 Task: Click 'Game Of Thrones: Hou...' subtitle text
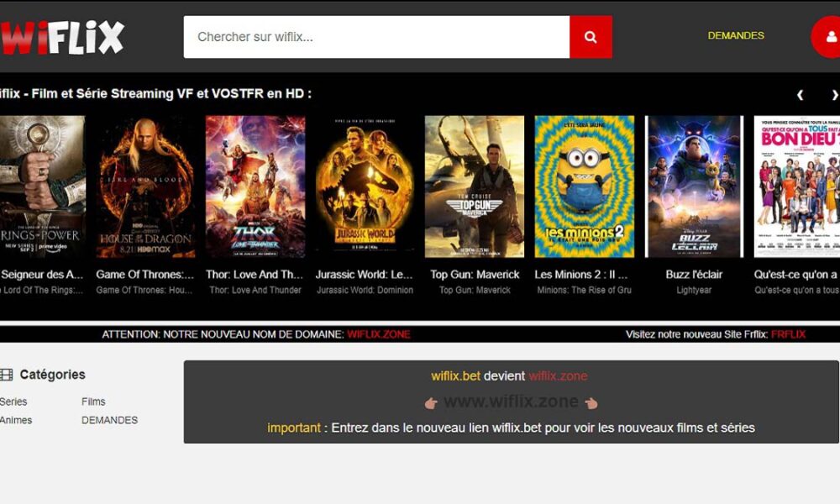(144, 290)
